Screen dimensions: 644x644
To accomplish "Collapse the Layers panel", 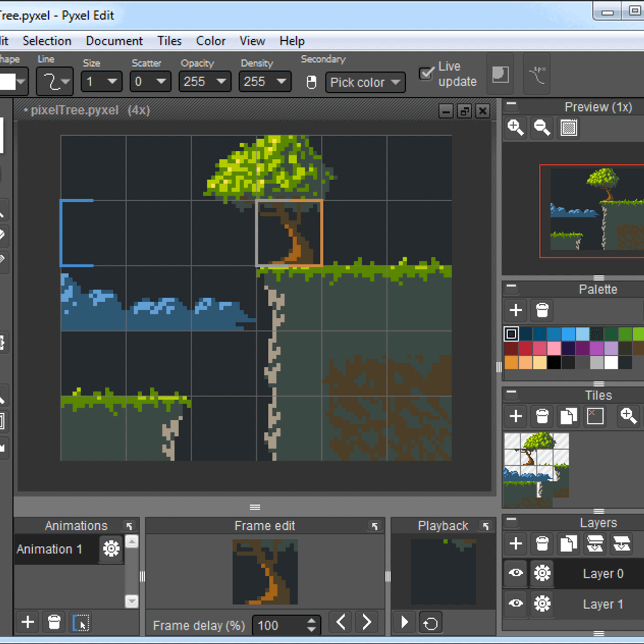I will click(x=511, y=520).
